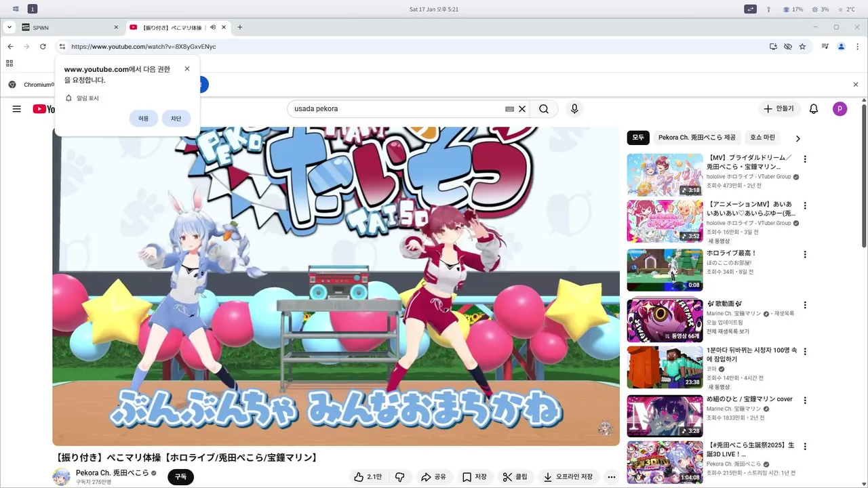Viewport: 868px width, 488px height.
Task: Open workspace 1 indicator in top panel
Action: (x=32, y=9)
